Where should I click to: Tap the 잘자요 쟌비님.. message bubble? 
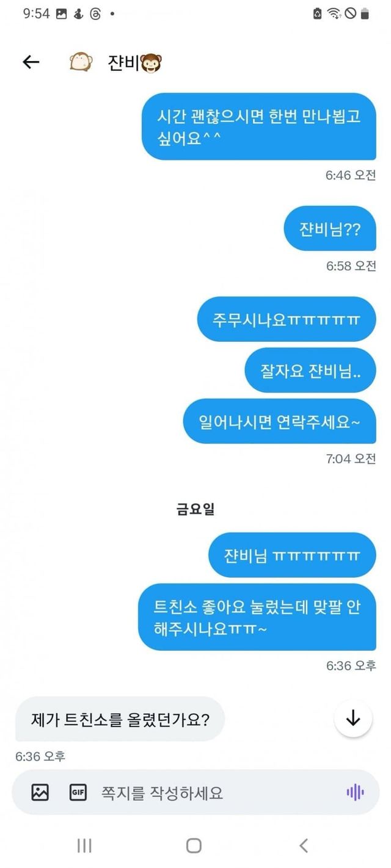coord(310,371)
